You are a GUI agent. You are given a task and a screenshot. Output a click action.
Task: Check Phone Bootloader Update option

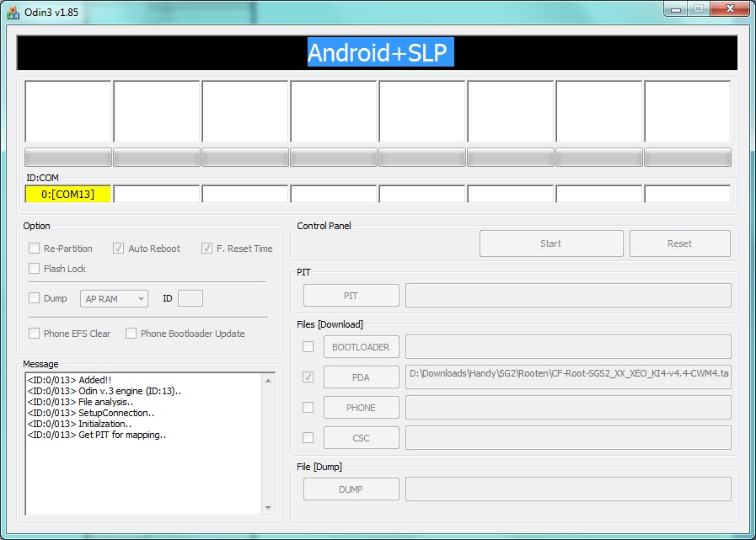click(131, 333)
